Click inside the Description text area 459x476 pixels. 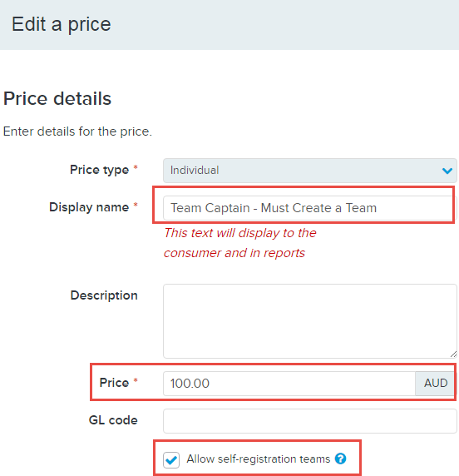309,321
